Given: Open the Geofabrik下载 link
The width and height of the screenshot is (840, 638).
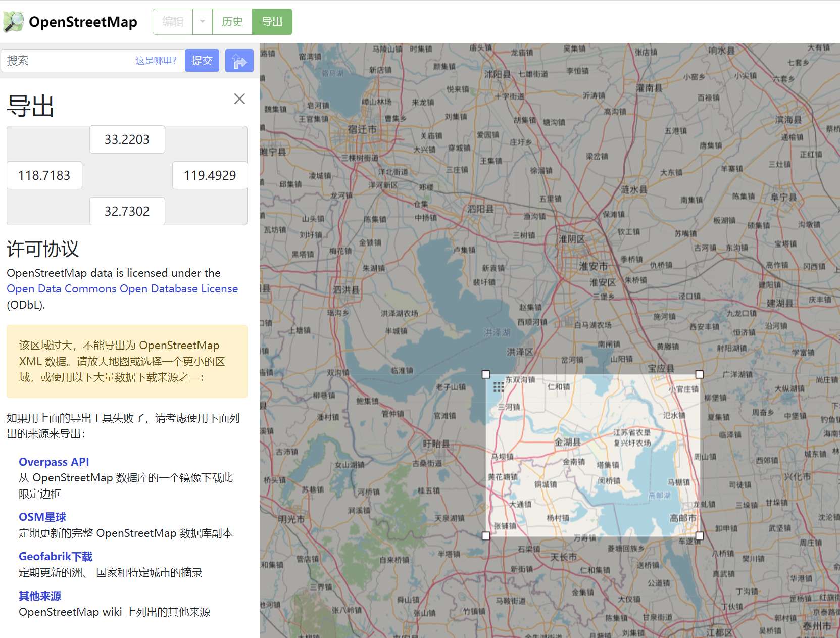Looking at the screenshot, I should 56,556.
